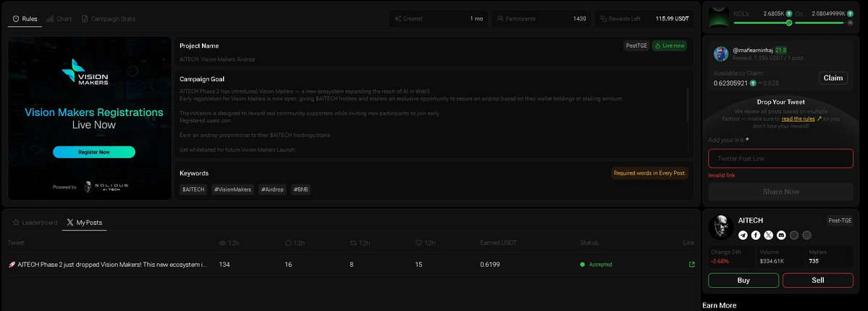The image size is (868, 311).
Task: Click the Makers 735 value
Action: [814, 261]
